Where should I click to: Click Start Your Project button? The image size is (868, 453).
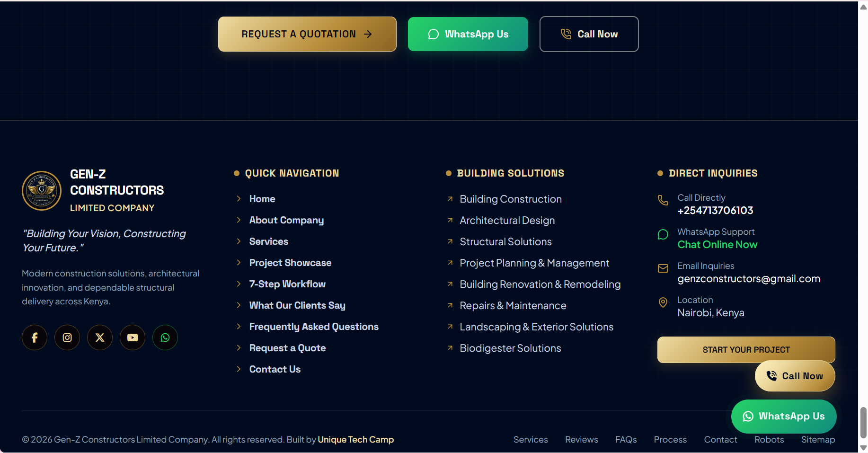click(746, 349)
